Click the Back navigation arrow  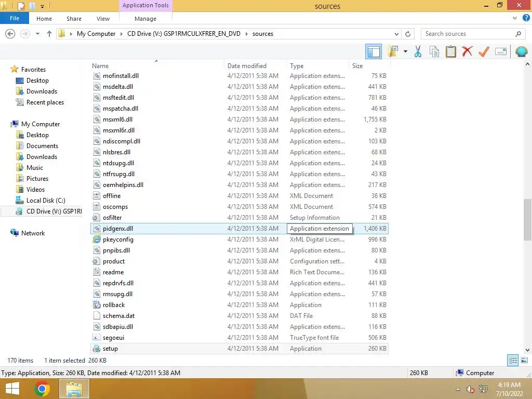coord(10,34)
